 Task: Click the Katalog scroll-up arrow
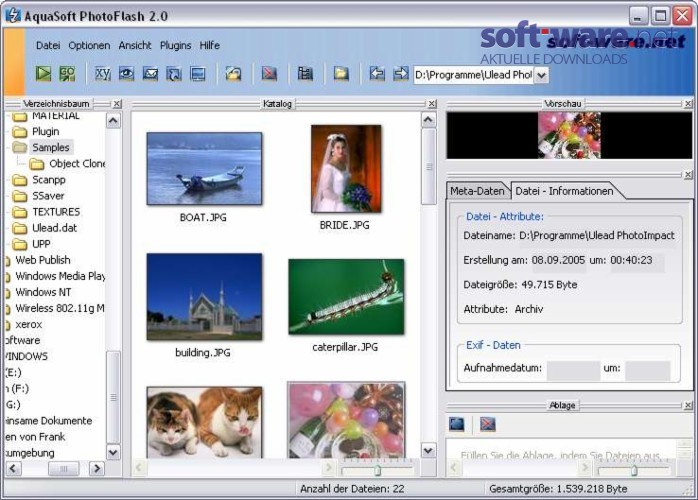[428, 120]
